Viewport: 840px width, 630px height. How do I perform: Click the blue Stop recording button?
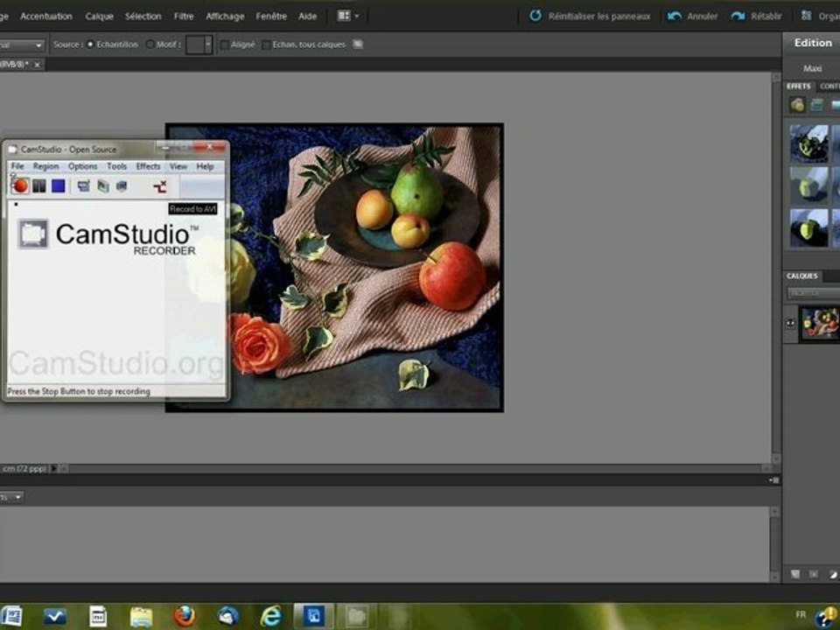tap(58, 185)
